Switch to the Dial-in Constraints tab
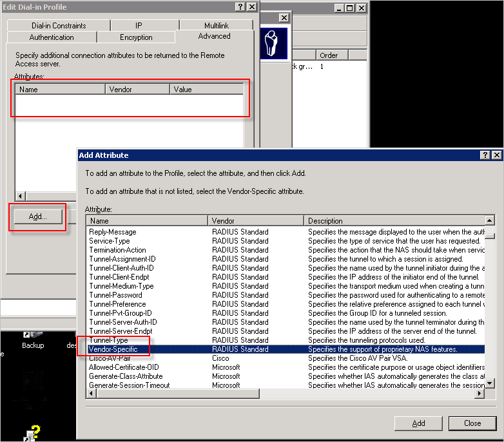Viewport: 504px width, 442px height. (x=59, y=26)
